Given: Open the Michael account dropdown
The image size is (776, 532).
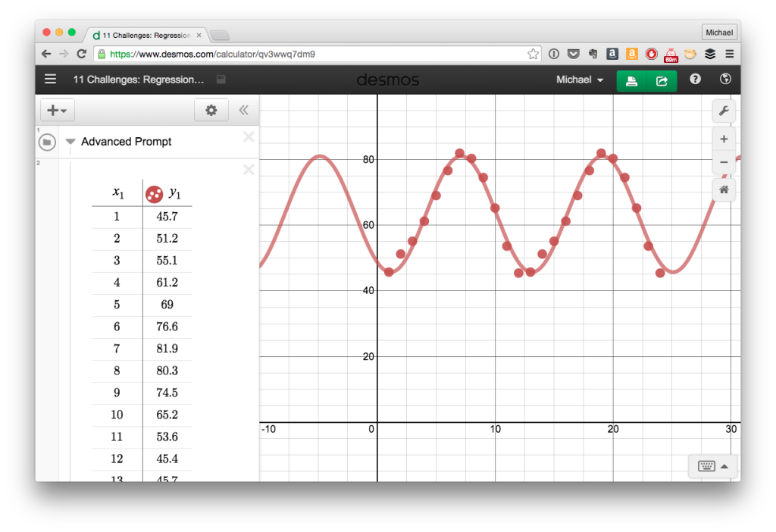Looking at the screenshot, I should point(580,80).
